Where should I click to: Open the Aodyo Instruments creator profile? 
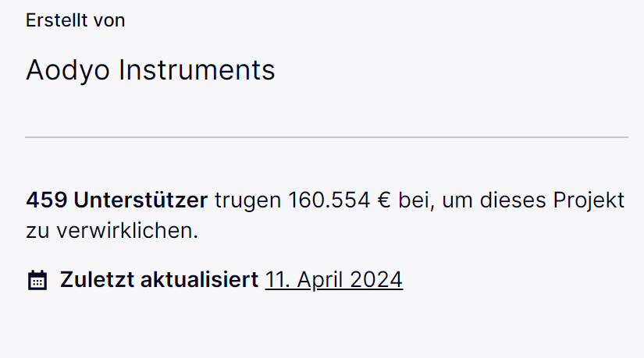click(151, 70)
